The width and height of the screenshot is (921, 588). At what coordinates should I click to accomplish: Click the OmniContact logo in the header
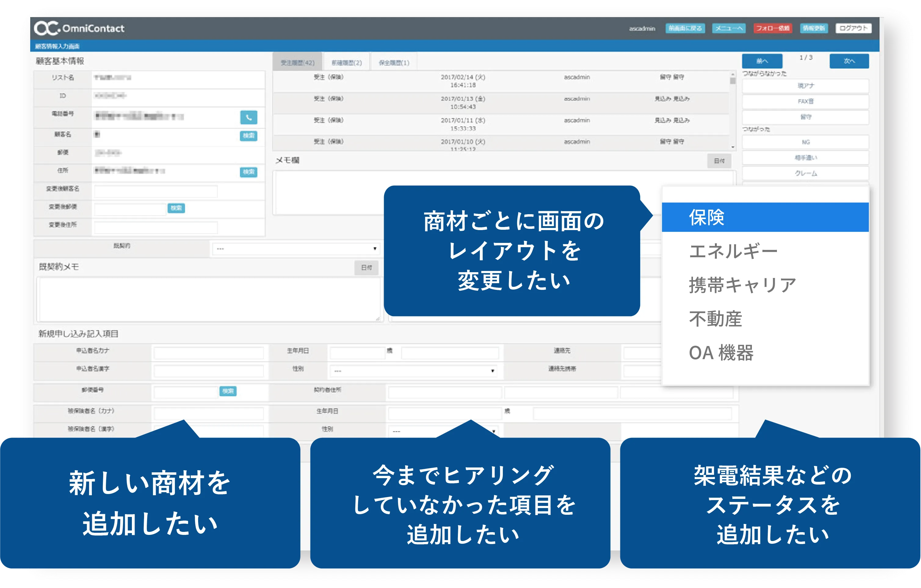click(x=79, y=28)
